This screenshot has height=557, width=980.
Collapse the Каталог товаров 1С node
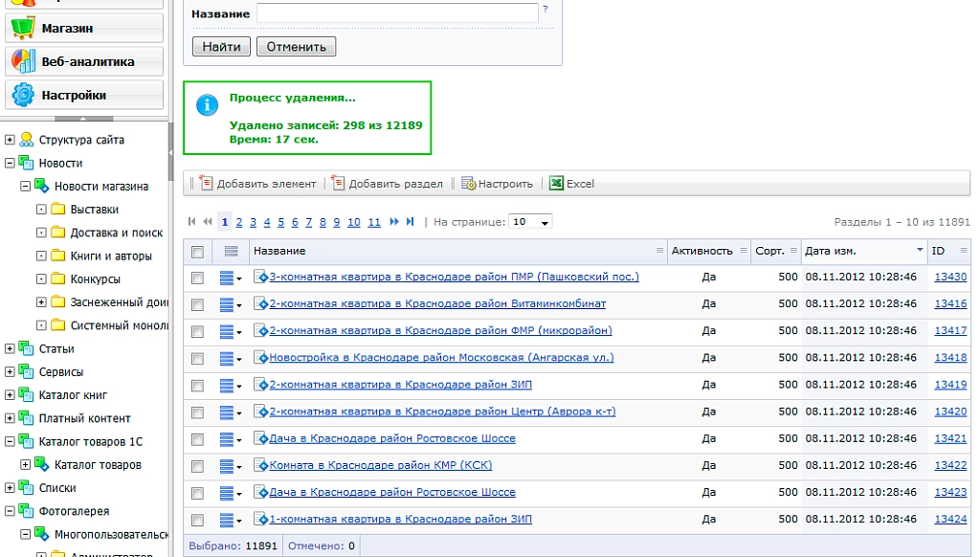tap(10, 441)
